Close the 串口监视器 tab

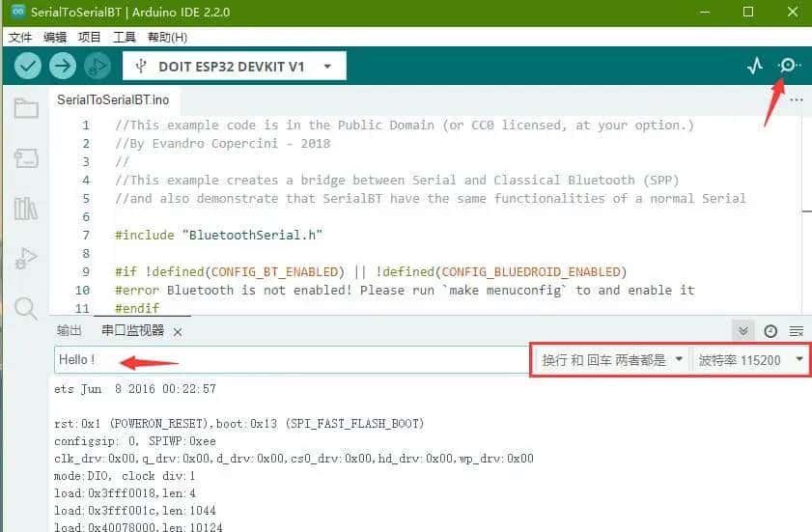coord(178,332)
